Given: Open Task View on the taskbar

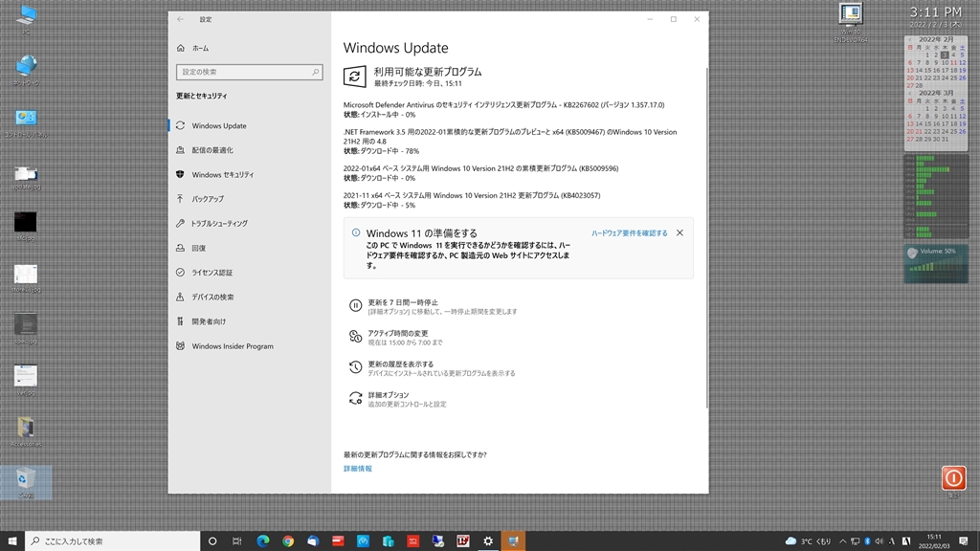Looking at the screenshot, I should click(x=237, y=541).
